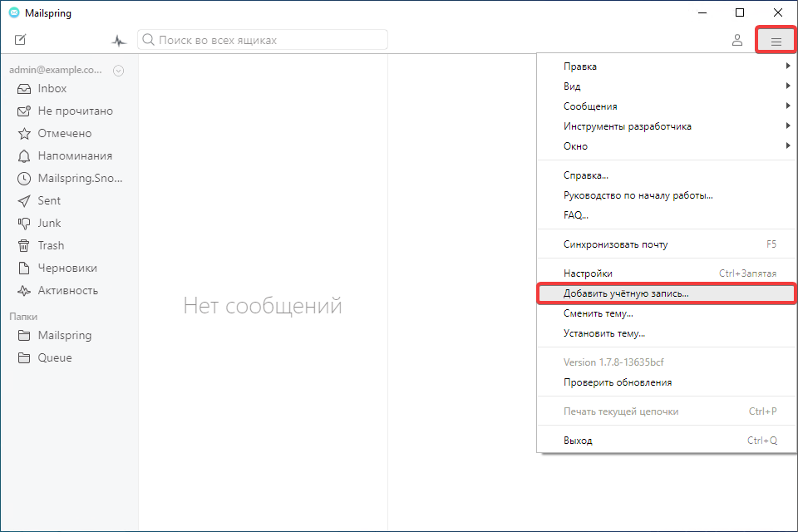Choose Установить тему...
The width and height of the screenshot is (798, 532).
(667, 333)
